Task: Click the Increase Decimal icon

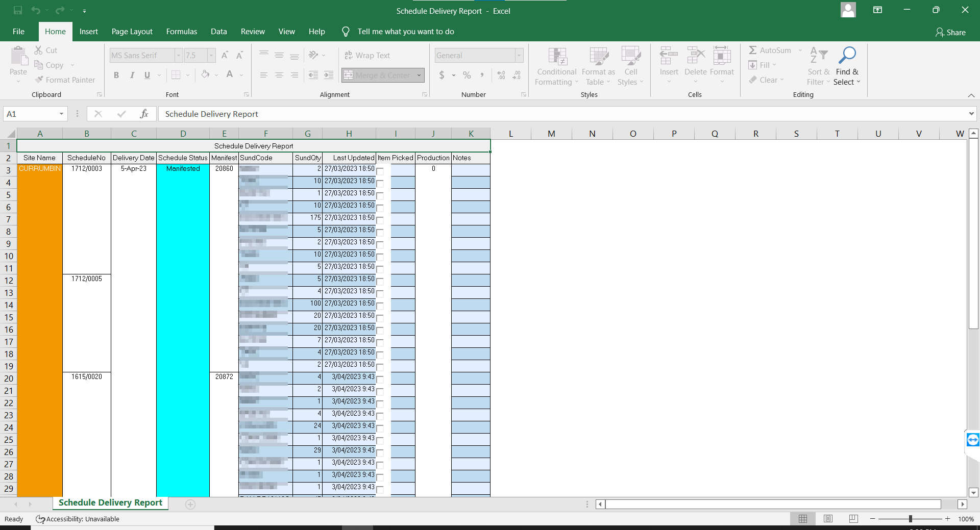Action: point(501,75)
